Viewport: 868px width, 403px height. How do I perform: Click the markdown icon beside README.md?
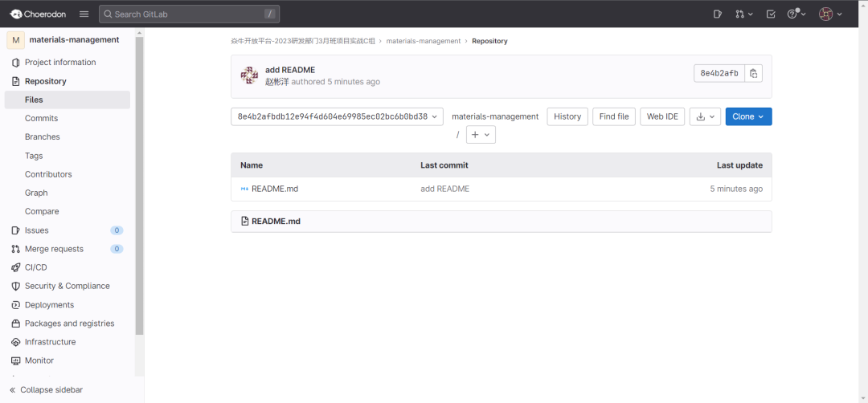(x=244, y=189)
